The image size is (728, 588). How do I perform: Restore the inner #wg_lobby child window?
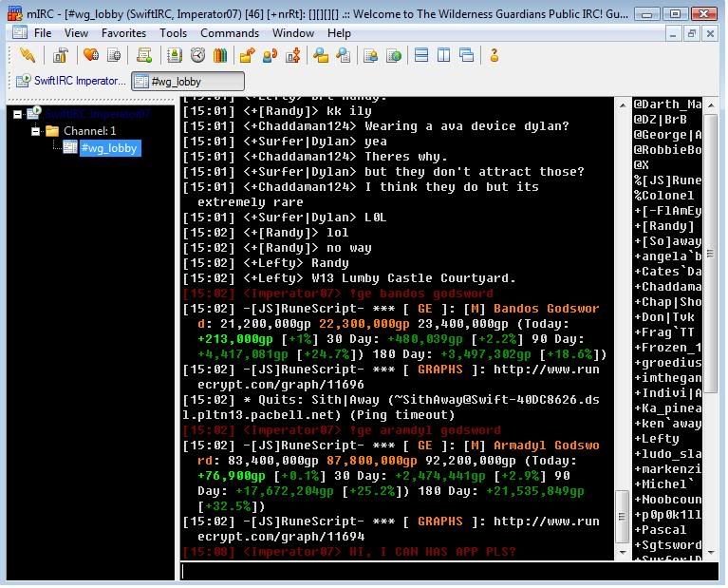pyautogui.click(x=692, y=33)
